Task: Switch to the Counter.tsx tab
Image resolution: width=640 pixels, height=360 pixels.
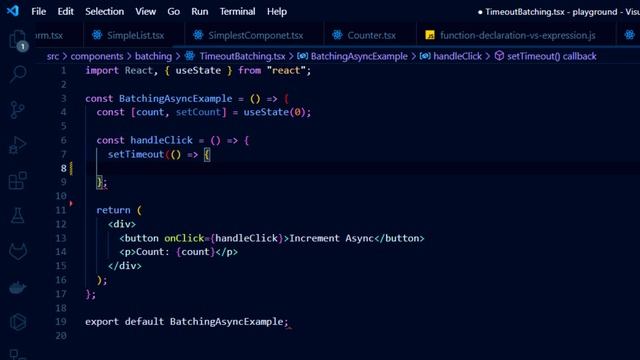Action: 370,35
